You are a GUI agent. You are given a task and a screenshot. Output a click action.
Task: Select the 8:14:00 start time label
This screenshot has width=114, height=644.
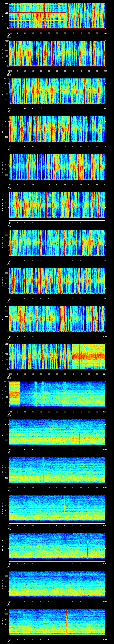tap(9, 525)
